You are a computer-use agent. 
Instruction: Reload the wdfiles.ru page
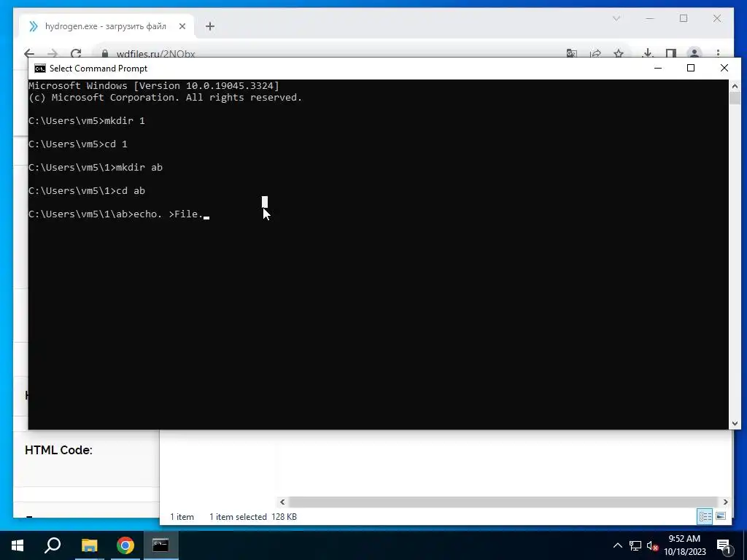(x=76, y=54)
